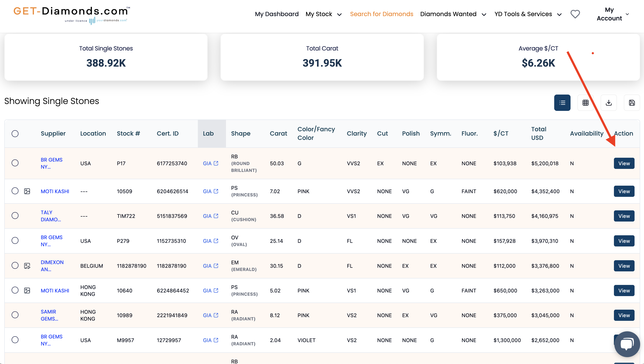Open GIA certificate link for 6204626514

[x=211, y=191]
